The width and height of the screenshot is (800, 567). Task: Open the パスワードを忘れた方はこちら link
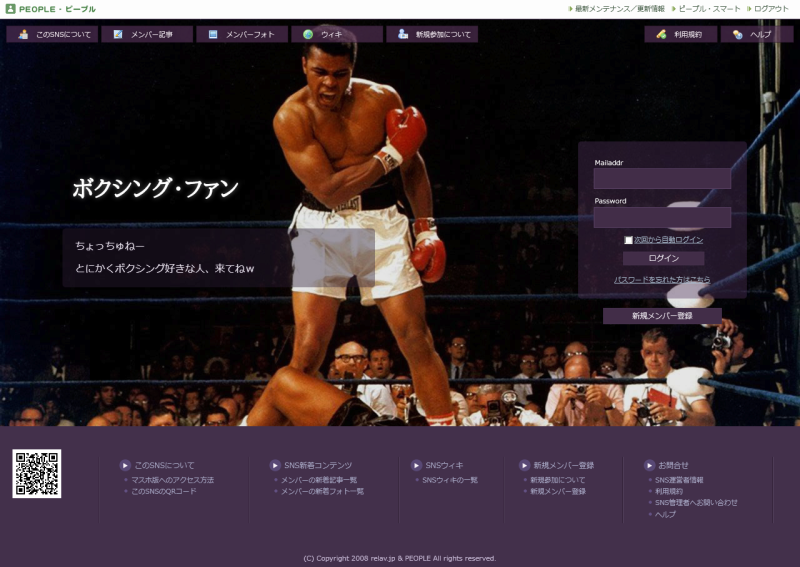click(x=662, y=280)
